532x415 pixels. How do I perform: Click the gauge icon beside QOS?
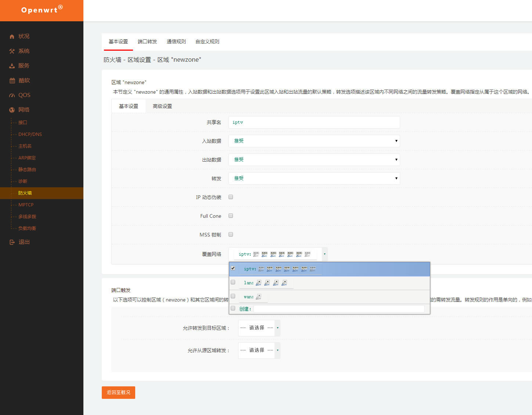click(x=12, y=95)
